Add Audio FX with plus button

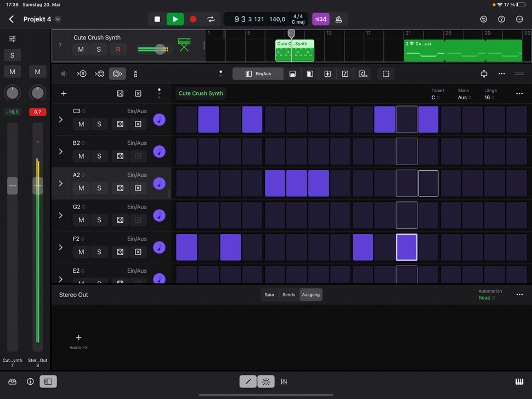(79, 338)
